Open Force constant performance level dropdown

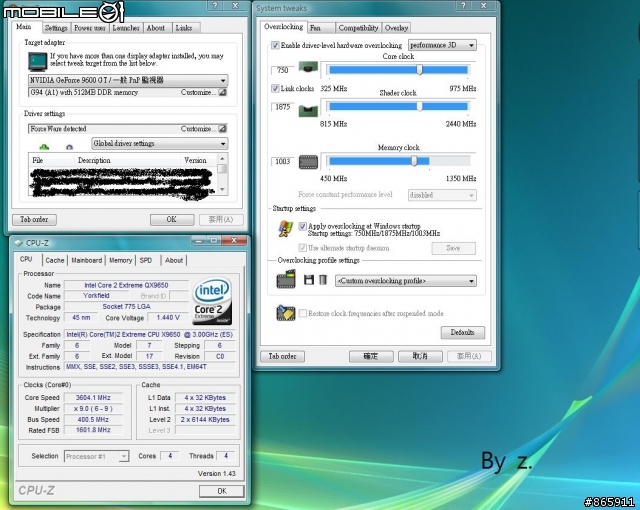(442, 195)
